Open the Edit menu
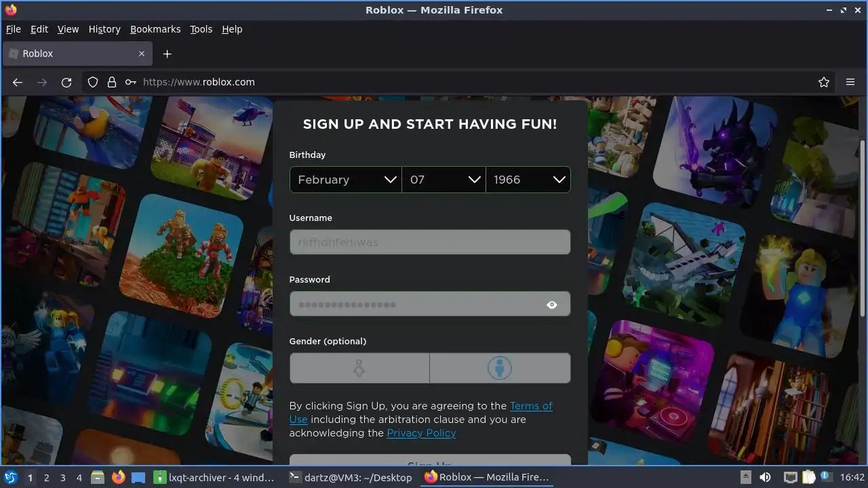Screen dimensions: 868x488 pyautogui.click(x=39, y=29)
